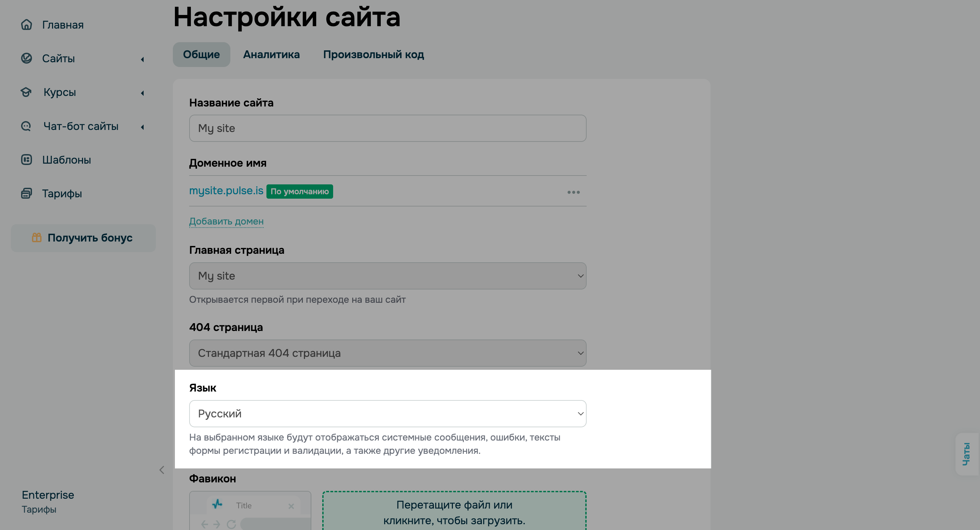980x530 pixels.
Task: Click the gift icon next to Получить бонус
Action: (36, 238)
